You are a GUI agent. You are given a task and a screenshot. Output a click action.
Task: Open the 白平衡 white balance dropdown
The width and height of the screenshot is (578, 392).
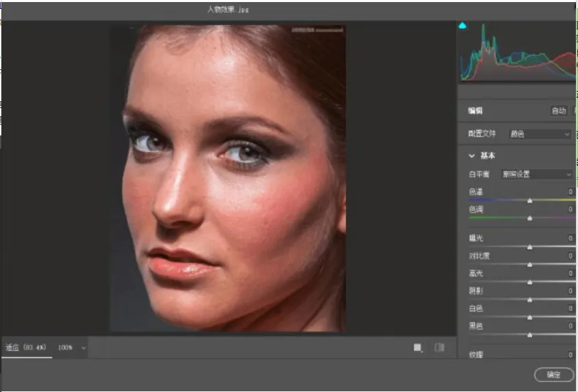click(537, 174)
